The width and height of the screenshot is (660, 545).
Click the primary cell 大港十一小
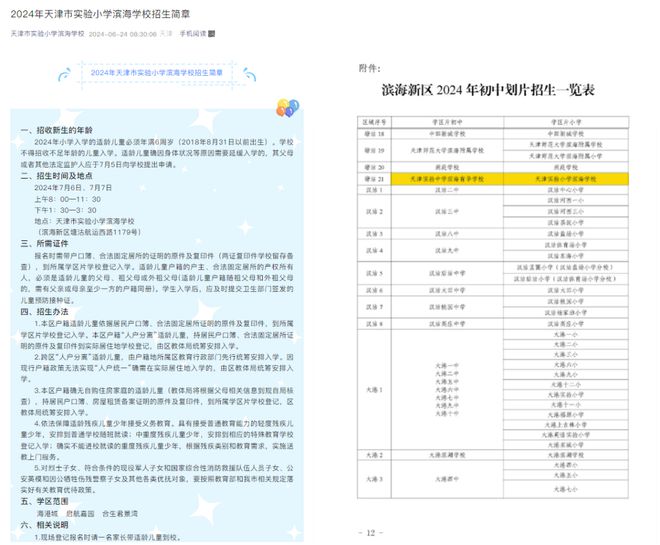point(566,405)
